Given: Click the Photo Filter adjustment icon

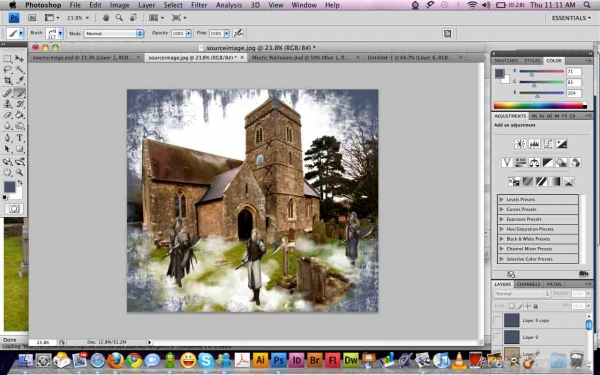Looking at the screenshot, I should [561, 163].
